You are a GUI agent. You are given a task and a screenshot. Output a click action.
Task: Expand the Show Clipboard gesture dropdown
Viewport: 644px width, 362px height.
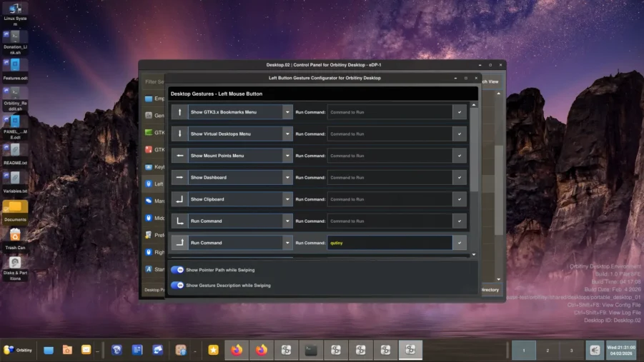coord(287,199)
